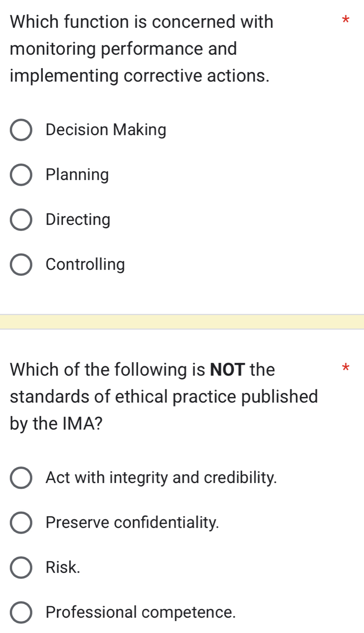Screen dimensions: 364x633
Task: Click the 'Act with integrity and credibility.' label
Action: point(161,478)
